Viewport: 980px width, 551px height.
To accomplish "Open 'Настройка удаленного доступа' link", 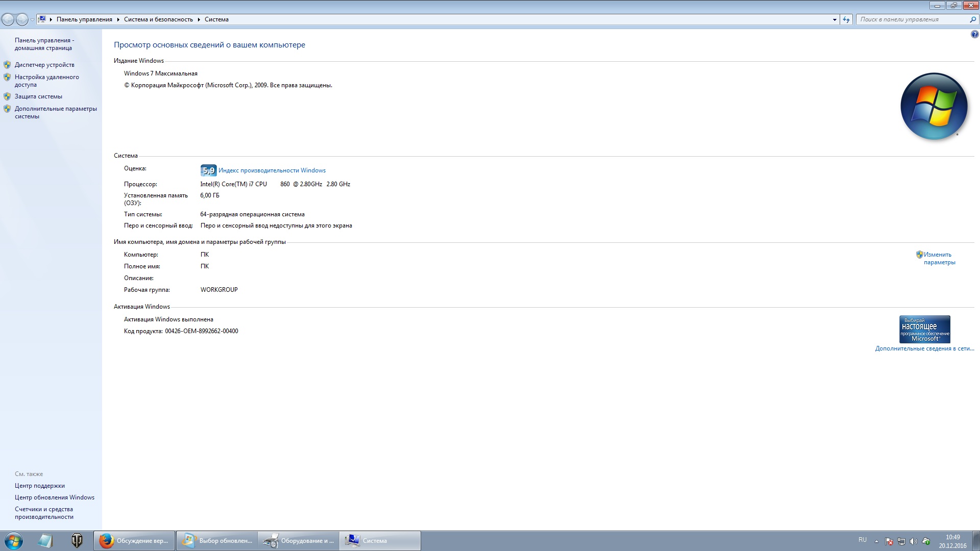I will pos(46,81).
